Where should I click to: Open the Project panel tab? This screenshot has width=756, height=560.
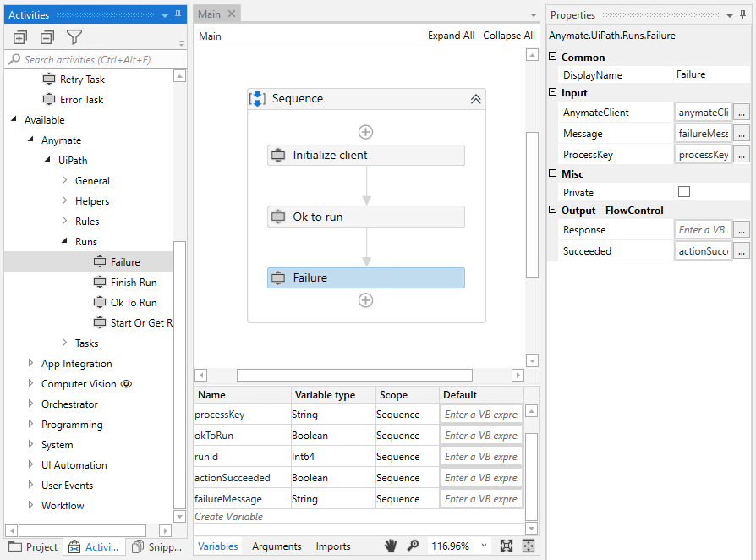pos(33,547)
